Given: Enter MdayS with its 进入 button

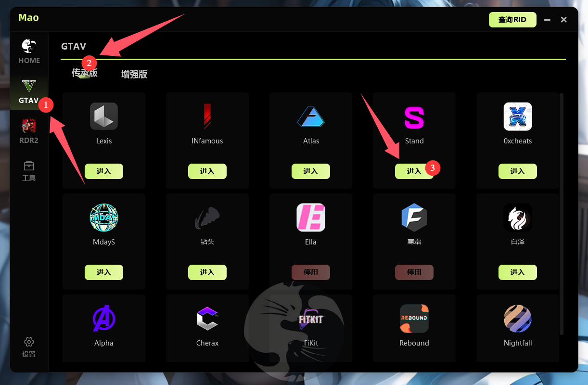Looking at the screenshot, I should click(x=104, y=272).
